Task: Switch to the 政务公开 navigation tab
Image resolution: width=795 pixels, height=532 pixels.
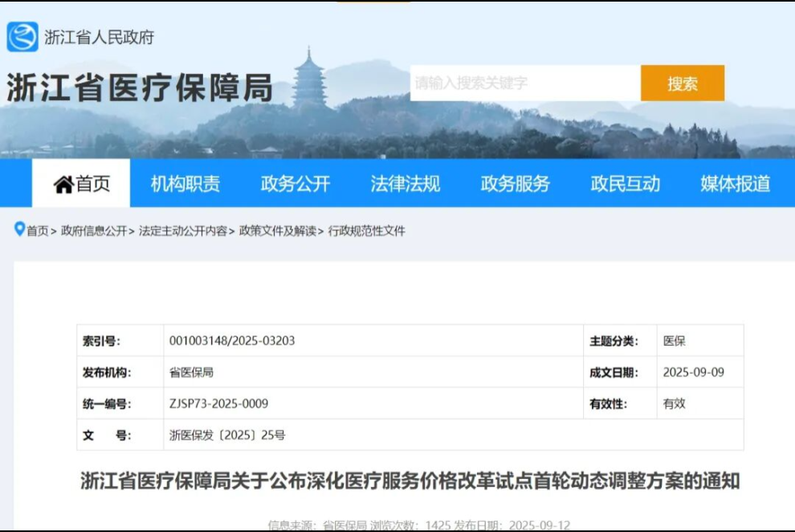Action: click(296, 184)
